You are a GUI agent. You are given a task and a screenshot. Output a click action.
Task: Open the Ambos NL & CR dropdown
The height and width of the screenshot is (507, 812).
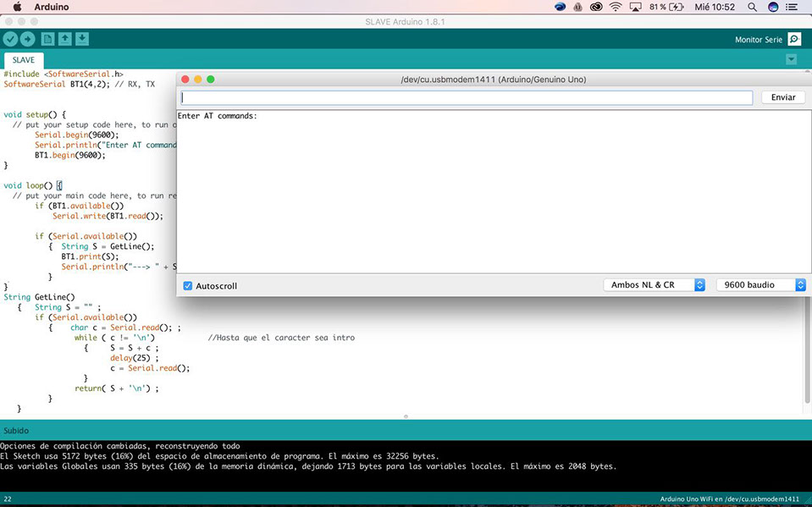[654, 285]
